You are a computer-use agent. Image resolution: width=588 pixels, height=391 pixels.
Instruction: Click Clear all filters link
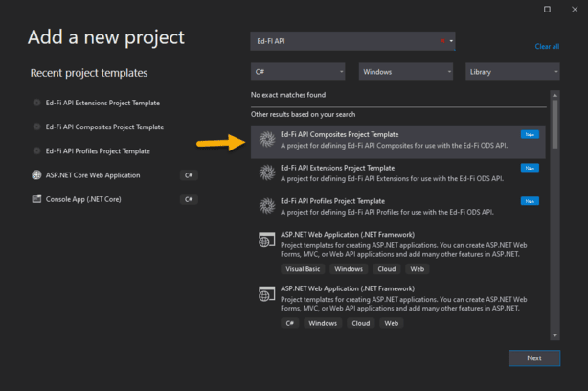click(547, 47)
